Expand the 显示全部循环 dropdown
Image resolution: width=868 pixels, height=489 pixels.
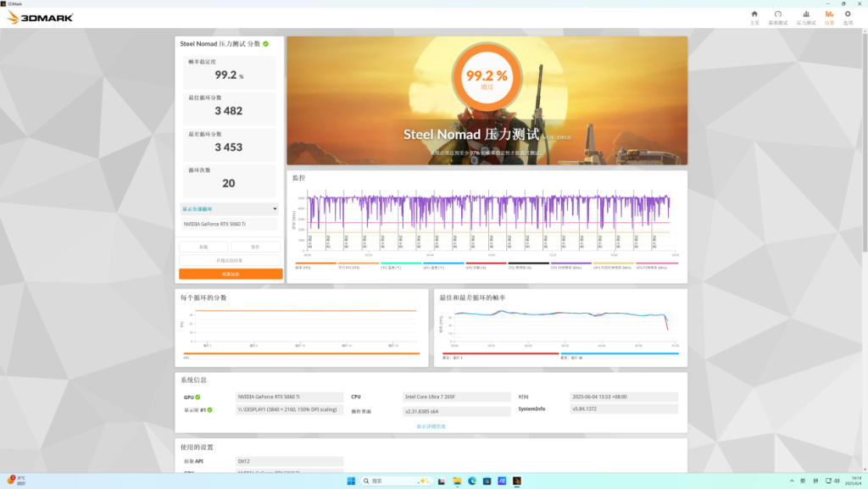[229, 209]
